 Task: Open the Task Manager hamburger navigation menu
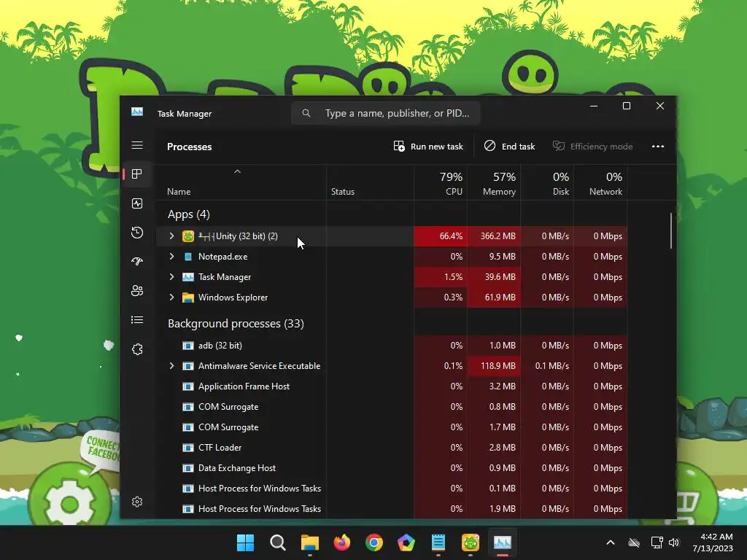point(137,145)
